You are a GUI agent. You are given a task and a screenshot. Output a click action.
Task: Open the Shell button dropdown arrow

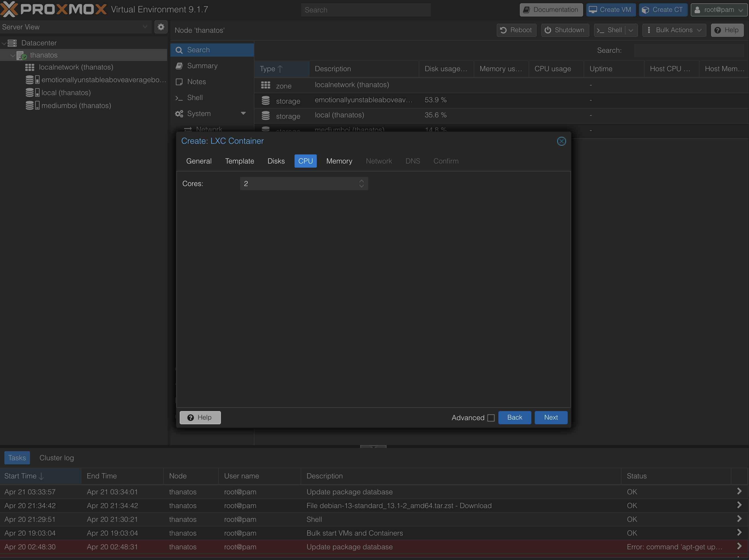coord(631,30)
